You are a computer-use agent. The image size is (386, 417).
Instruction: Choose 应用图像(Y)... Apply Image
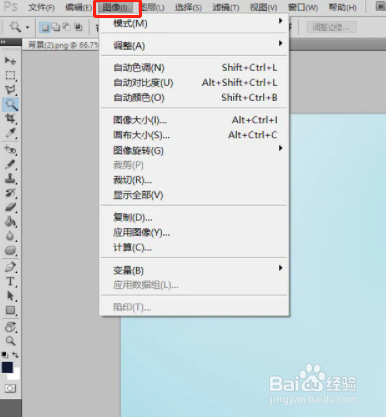click(194, 232)
